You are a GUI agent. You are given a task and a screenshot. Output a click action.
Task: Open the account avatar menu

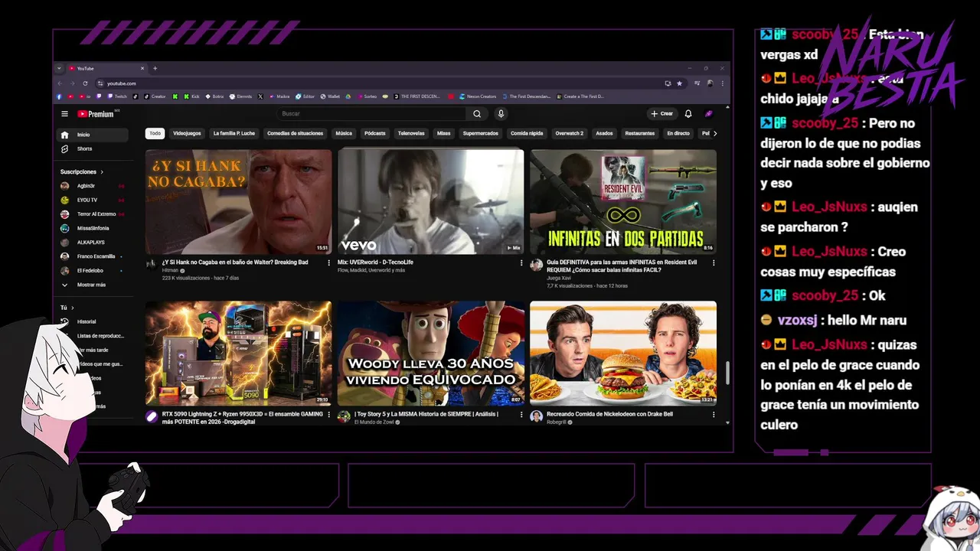[709, 114]
